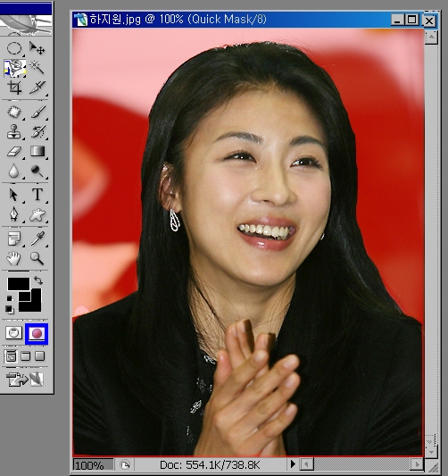
Task: Select the Eyedropper tool
Action: pos(37,238)
